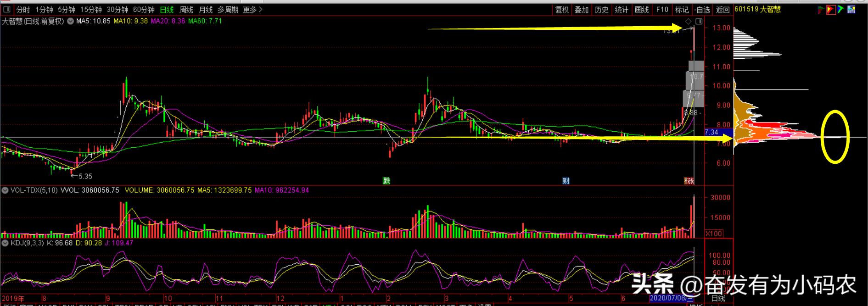Viewport: 868px width, 306px height.
Task: Open the chip distribution bars icon
Action: [821, 9]
